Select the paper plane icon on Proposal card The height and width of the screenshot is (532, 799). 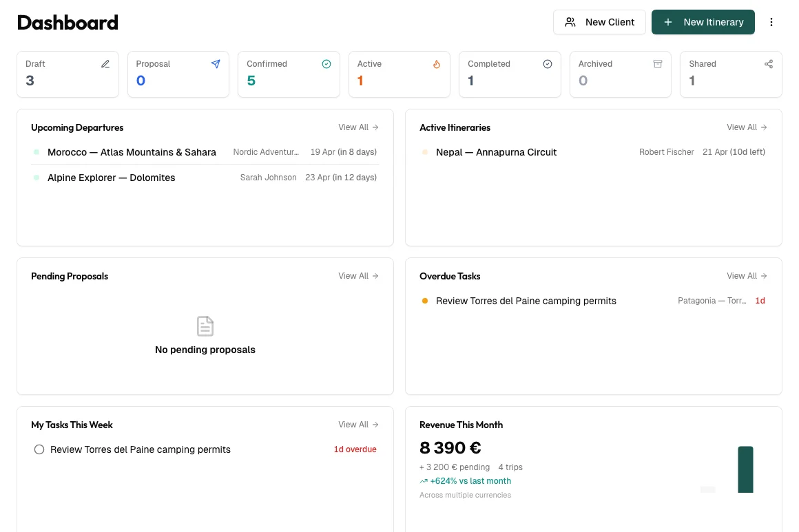pyautogui.click(x=216, y=63)
